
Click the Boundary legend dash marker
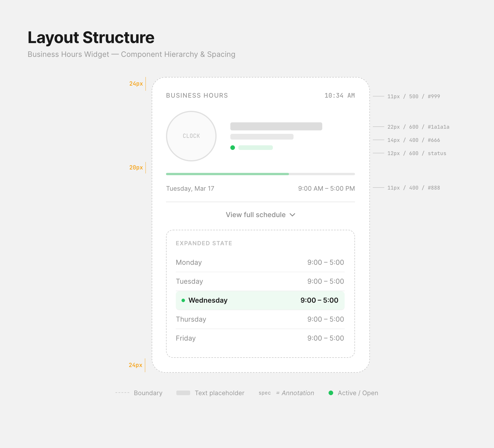coord(122,393)
